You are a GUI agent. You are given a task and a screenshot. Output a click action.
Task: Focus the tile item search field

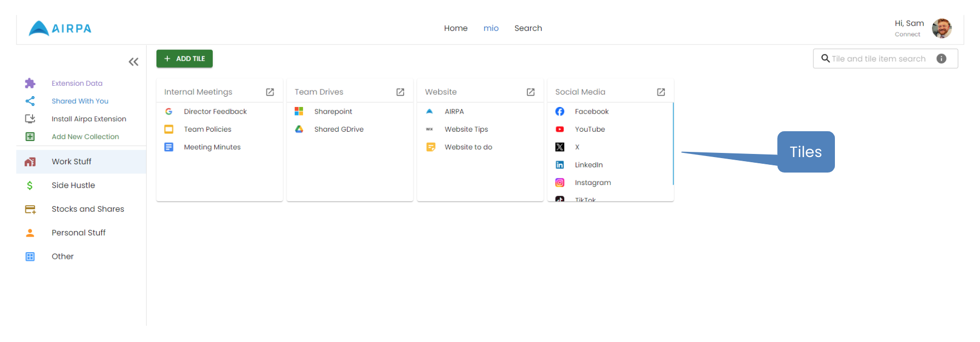[x=878, y=59]
